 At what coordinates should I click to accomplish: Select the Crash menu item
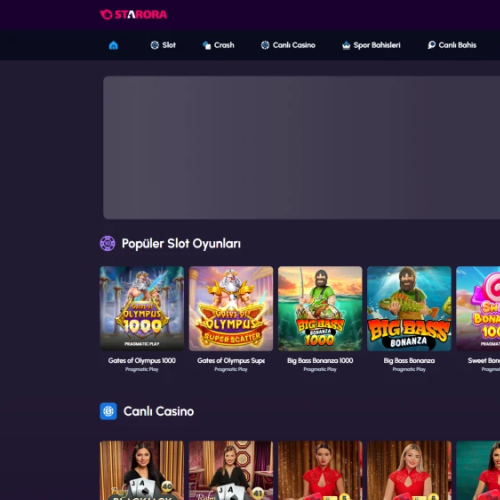point(224,45)
